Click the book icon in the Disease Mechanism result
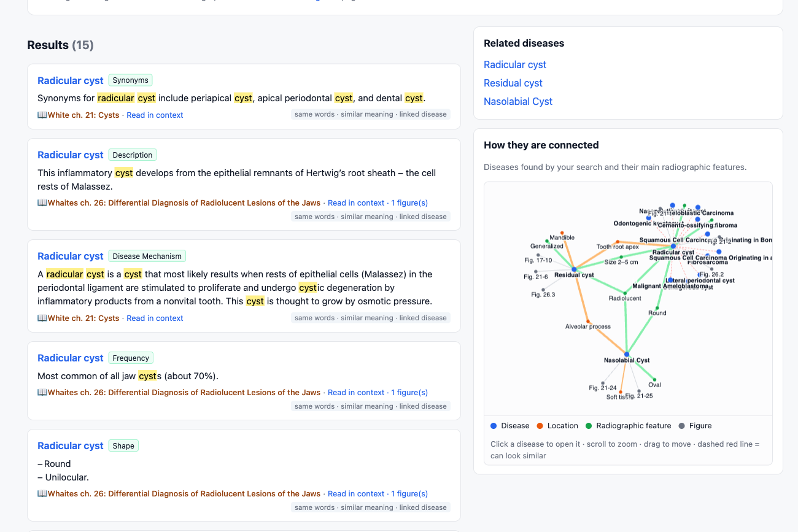The height and width of the screenshot is (532, 798). click(x=42, y=318)
